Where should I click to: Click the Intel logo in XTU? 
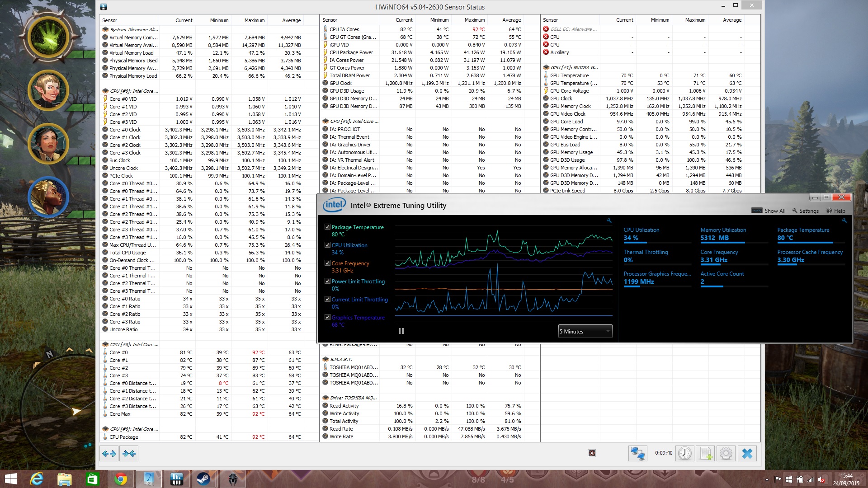tap(334, 205)
